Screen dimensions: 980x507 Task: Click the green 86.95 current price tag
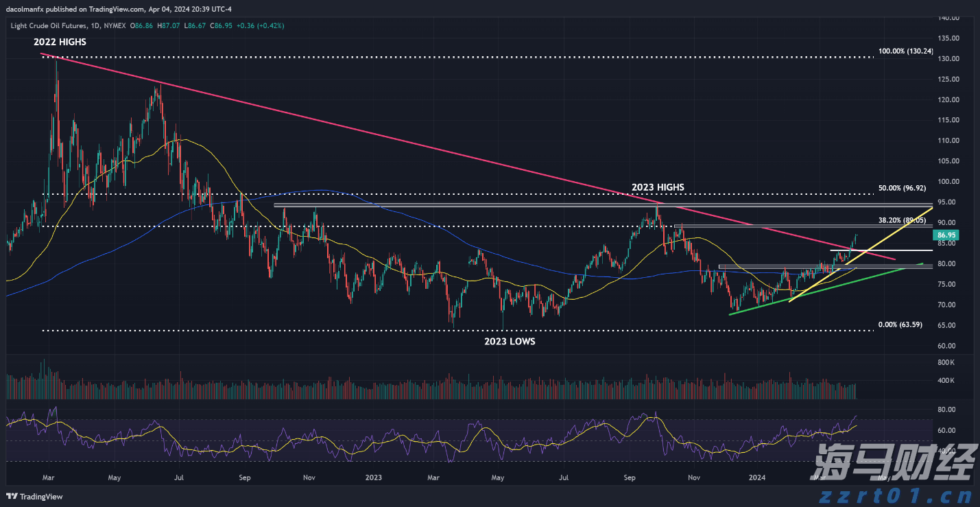click(946, 235)
